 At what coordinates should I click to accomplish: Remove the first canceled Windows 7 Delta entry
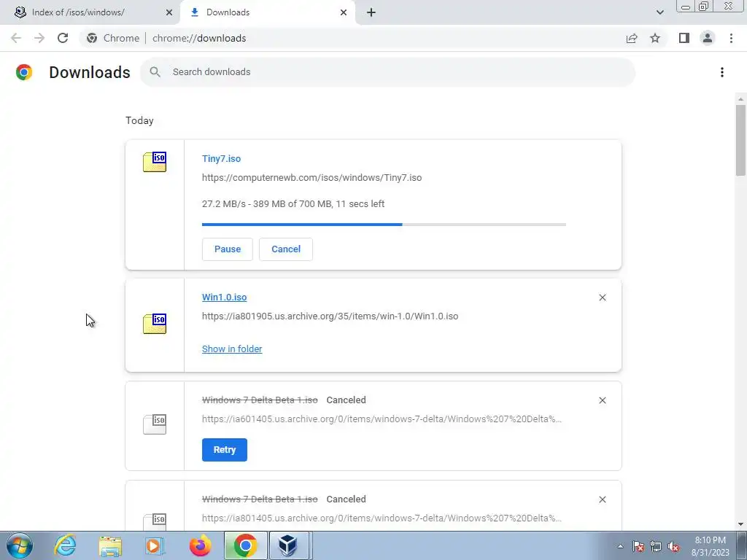(602, 400)
